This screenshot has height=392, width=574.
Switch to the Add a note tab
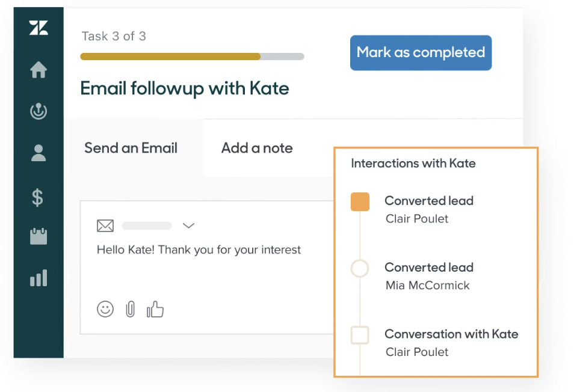pos(257,148)
